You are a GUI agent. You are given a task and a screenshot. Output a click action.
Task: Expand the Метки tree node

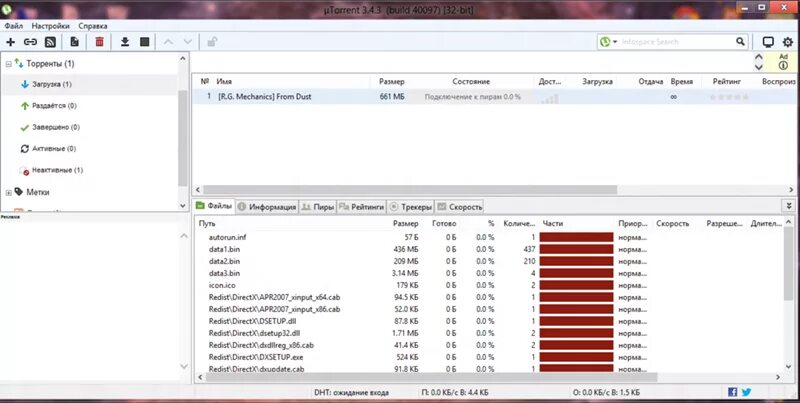pos(8,193)
